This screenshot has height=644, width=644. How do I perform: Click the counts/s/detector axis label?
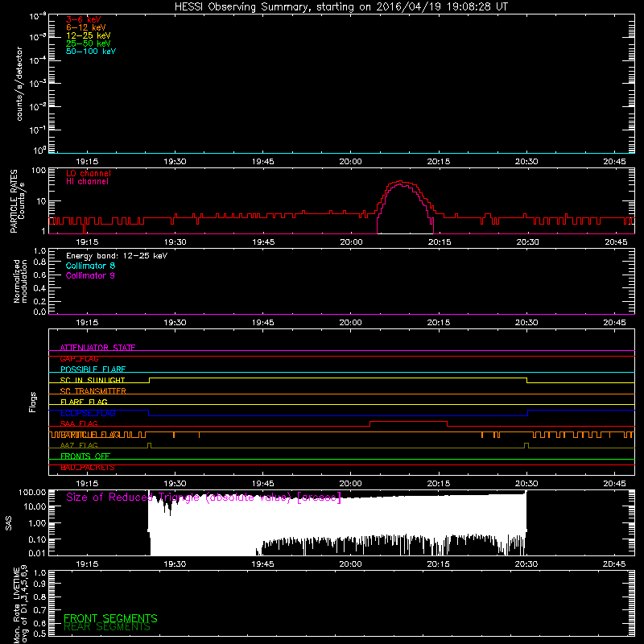pyautogui.click(x=19, y=84)
